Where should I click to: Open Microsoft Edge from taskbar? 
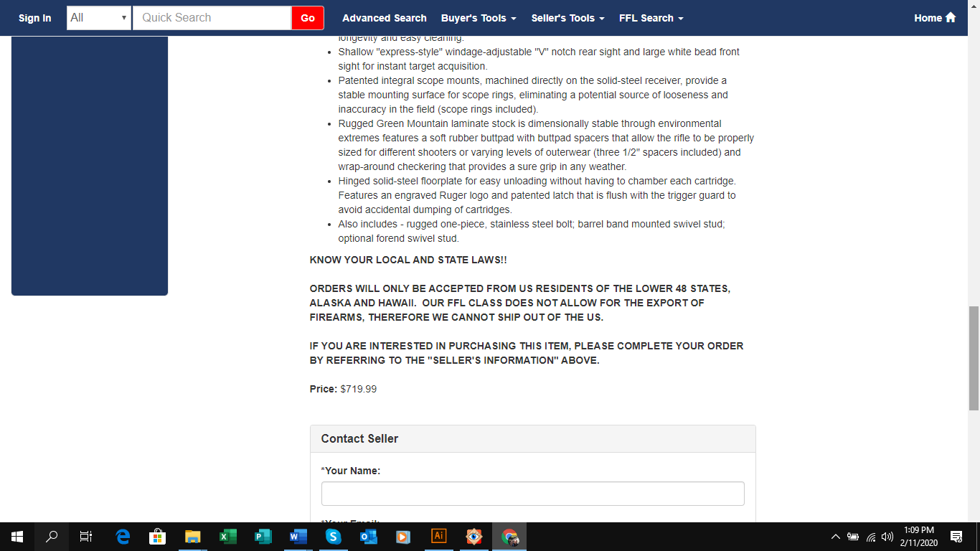pyautogui.click(x=123, y=536)
